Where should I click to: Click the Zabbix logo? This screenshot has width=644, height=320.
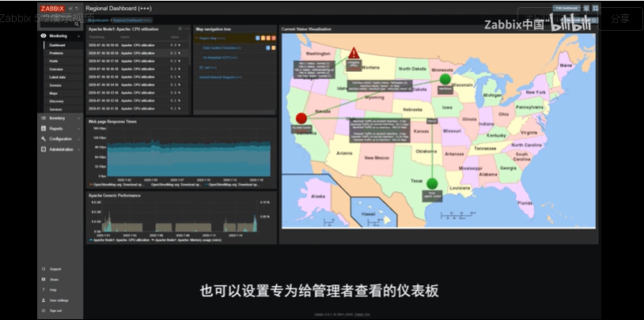click(52, 9)
